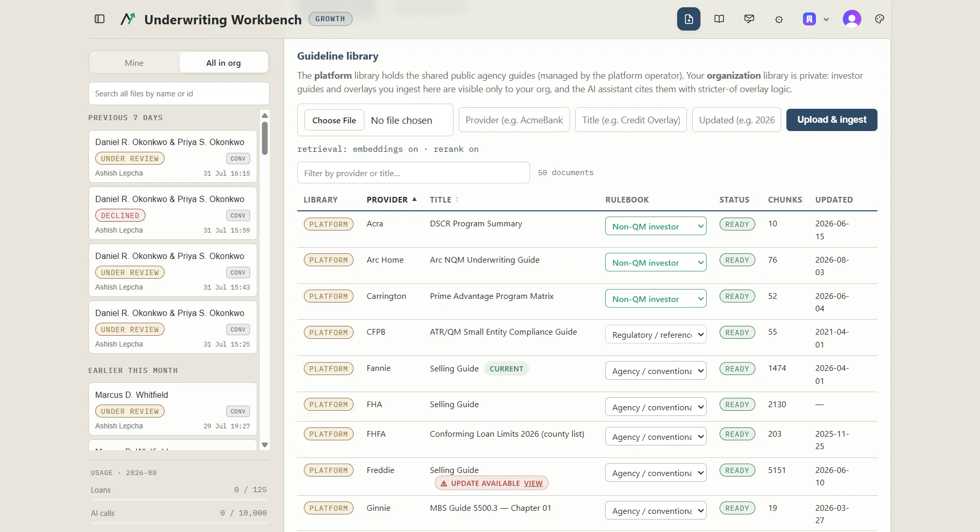Image resolution: width=980 pixels, height=532 pixels.
Task: Switch to the Mine tab
Action: [134, 63]
